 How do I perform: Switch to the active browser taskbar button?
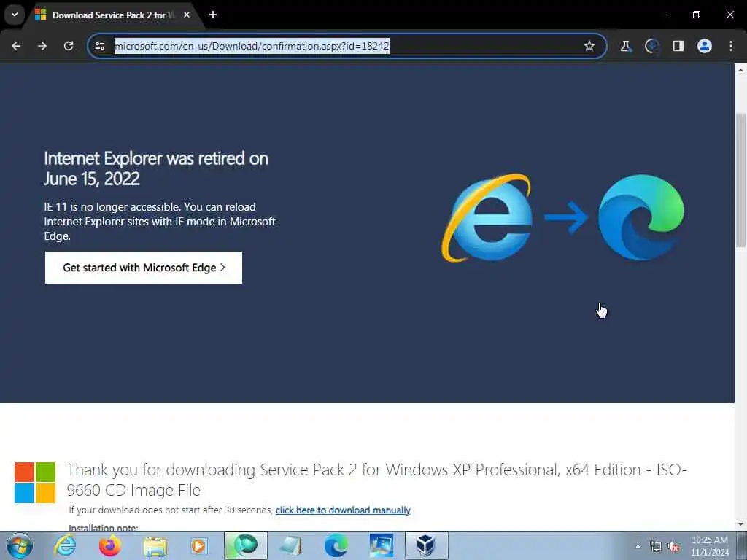click(246, 545)
